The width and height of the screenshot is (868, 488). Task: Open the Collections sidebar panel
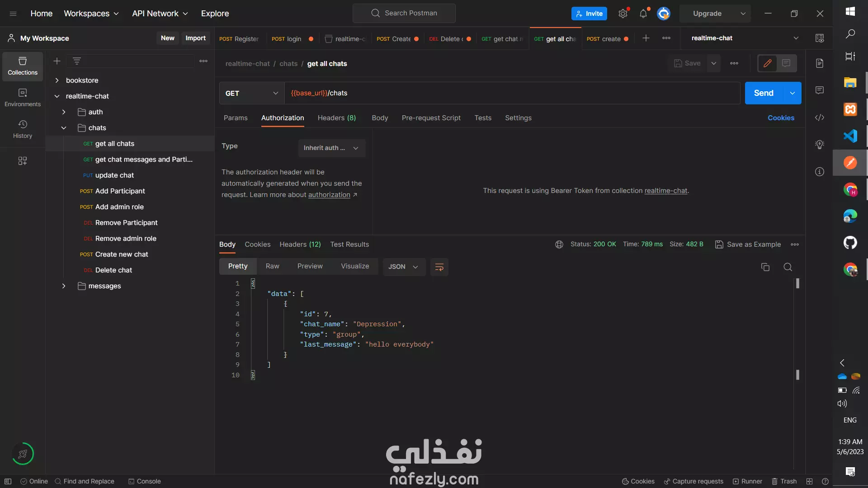(x=23, y=66)
